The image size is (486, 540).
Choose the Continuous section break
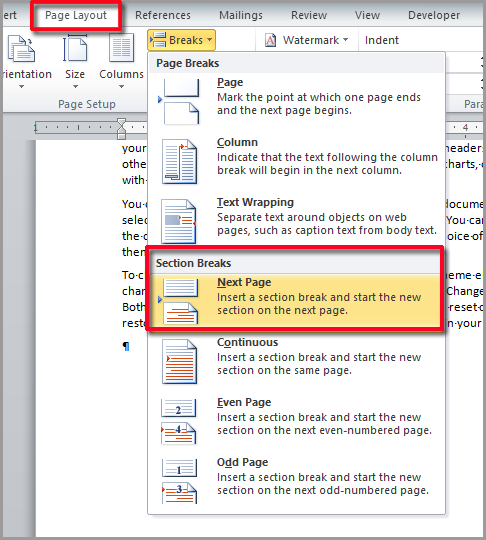(x=296, y=357)
